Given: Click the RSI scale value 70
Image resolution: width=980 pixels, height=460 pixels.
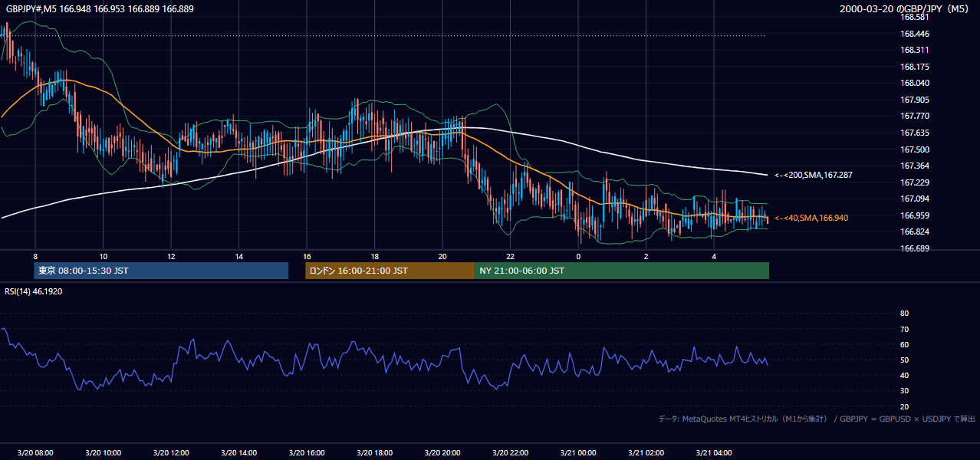Looking at the screenshot, I should (x=904, y=329).
